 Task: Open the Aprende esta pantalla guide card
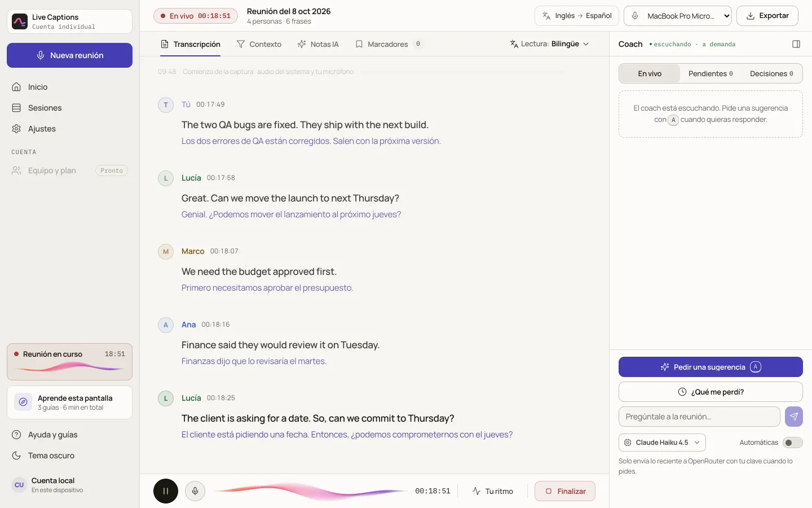[69, 402]
